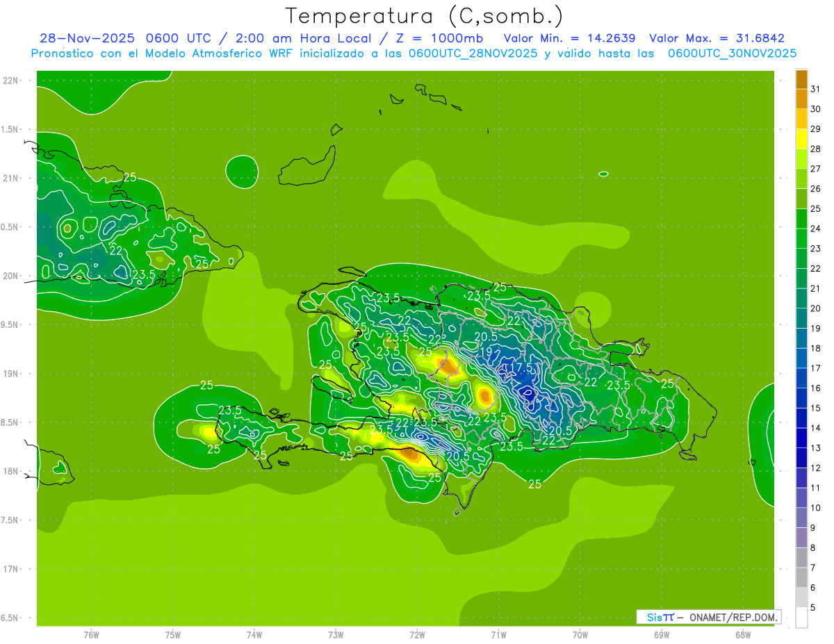
Task: Click the "69W" longitude axis label
Action: [x=662, y=635]
